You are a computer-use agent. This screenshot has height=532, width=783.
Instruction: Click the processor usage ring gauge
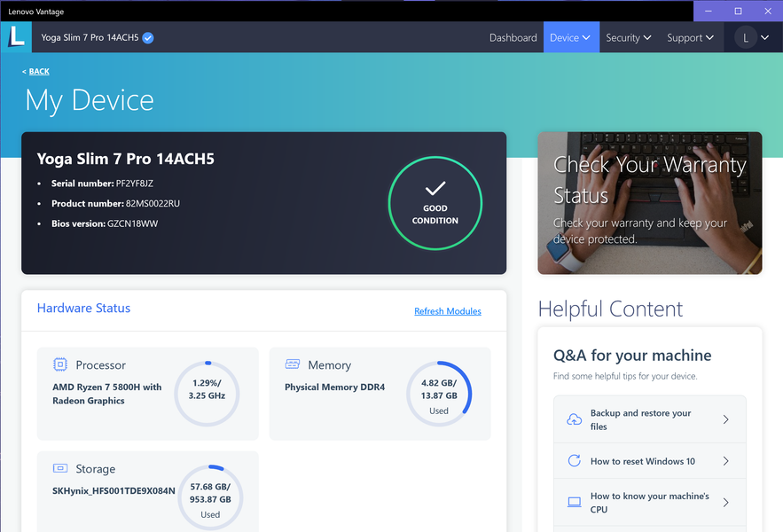tap(207, 394)
